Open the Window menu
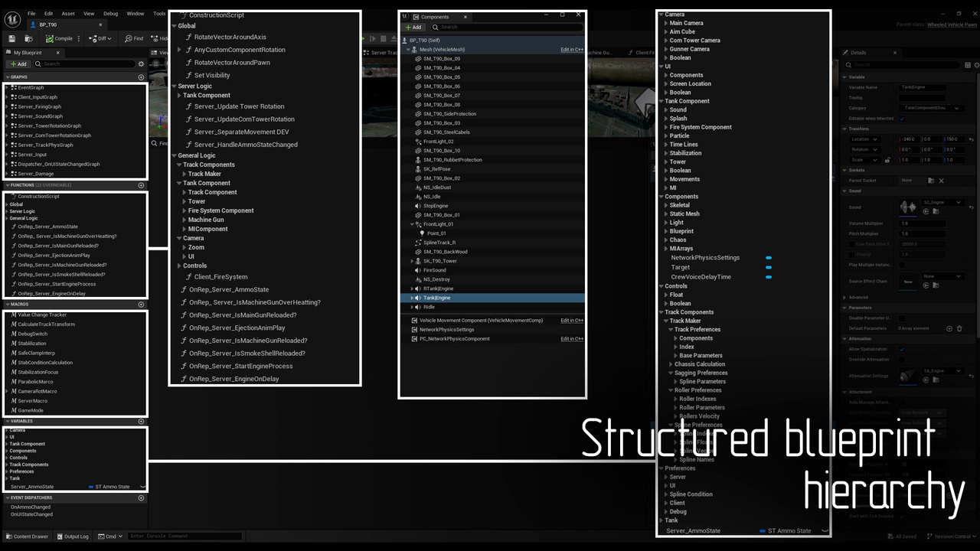Viewport: 980px width, 551px height. pyautogui.click(x=135, y=14)
